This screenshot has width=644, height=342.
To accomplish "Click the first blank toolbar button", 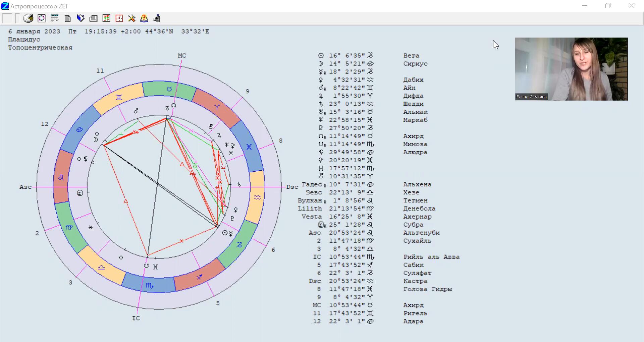I will tap(7, 18).
